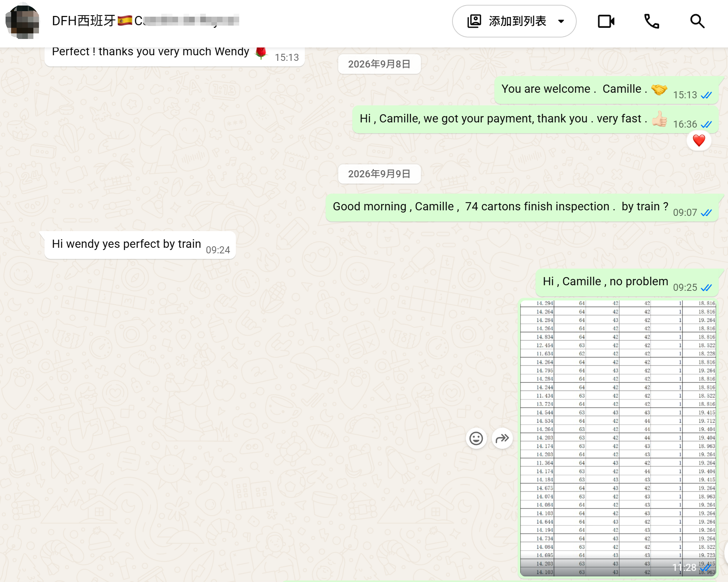This screenshot has width=728, height=582.
Task: Click the list icon in 添加到列表 button
Action: pos(474,21)
